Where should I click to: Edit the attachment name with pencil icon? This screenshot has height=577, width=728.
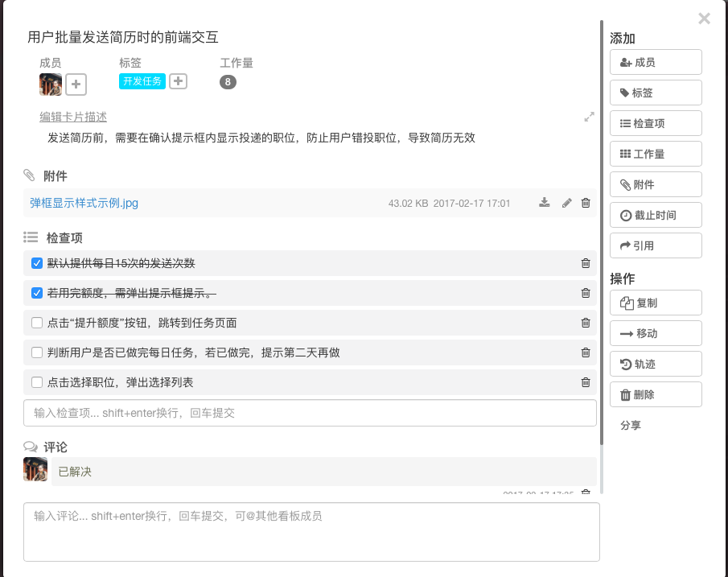pyautogui.click(x=566, y=203)
